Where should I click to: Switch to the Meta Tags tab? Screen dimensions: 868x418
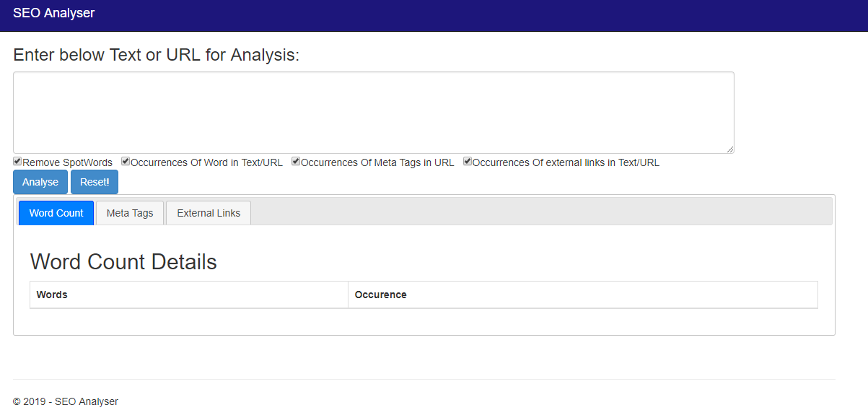click(x=130, y=213)
